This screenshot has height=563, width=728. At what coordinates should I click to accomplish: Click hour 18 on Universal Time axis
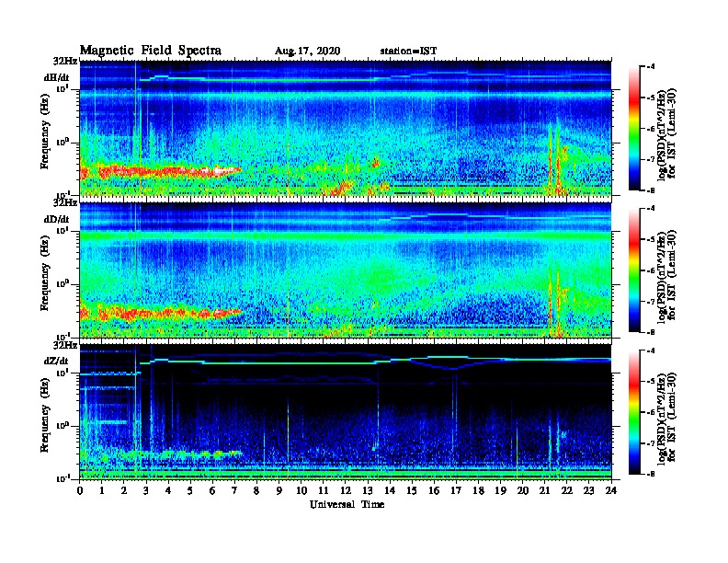(x=478, y=491)
